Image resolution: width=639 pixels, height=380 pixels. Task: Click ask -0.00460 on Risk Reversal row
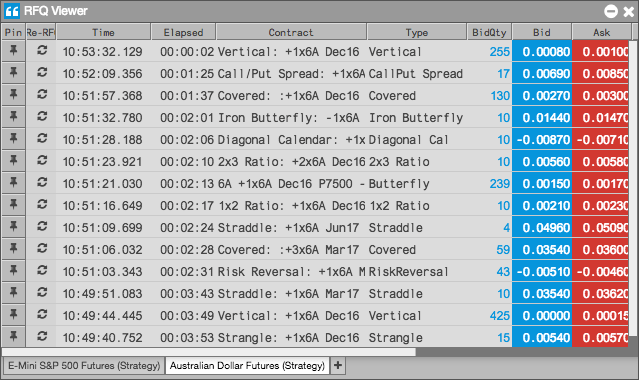click(x=601, y=272)
